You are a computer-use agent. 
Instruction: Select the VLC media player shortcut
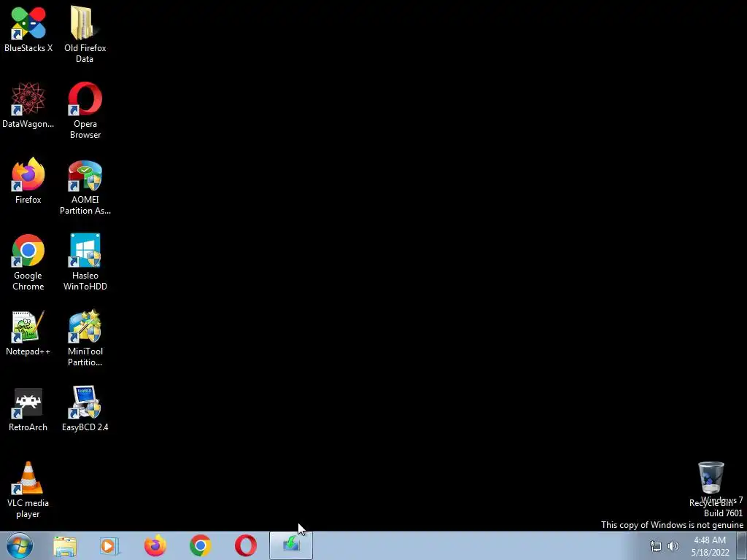pyautogui.click(x=28, y=489)
